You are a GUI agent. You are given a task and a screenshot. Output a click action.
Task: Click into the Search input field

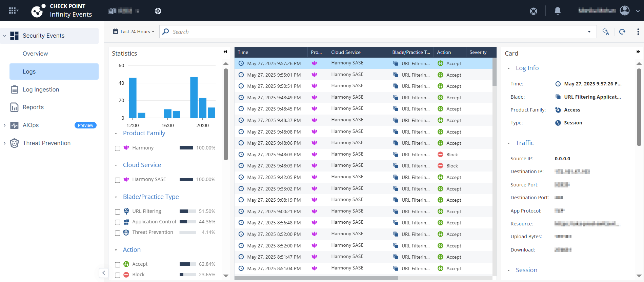click(378, 32)
